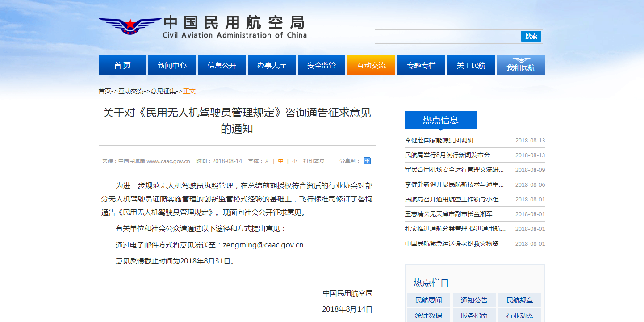Set font size to 大
This screenshot has width=644, height=322.
(x=267, y=161)
